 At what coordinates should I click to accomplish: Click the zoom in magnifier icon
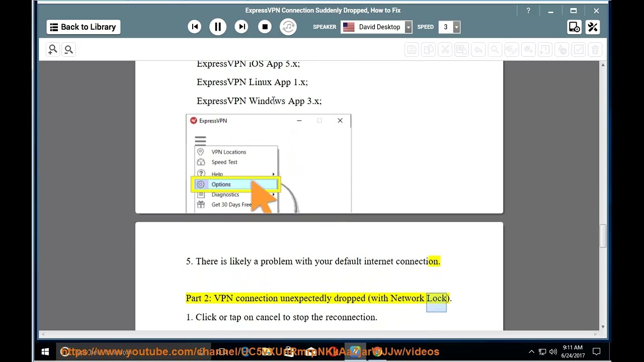[52, 49]
